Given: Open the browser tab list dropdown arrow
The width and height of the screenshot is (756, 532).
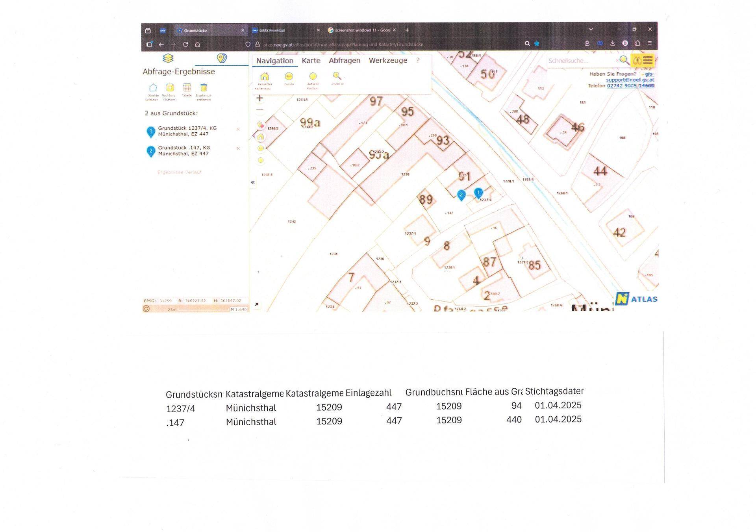Looking at the screenshot, I should (591, 30).
